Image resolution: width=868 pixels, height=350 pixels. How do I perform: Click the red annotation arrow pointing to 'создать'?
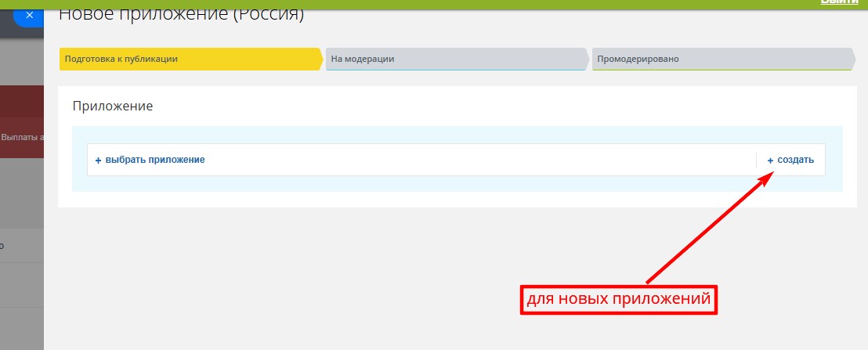pos(705,229)
